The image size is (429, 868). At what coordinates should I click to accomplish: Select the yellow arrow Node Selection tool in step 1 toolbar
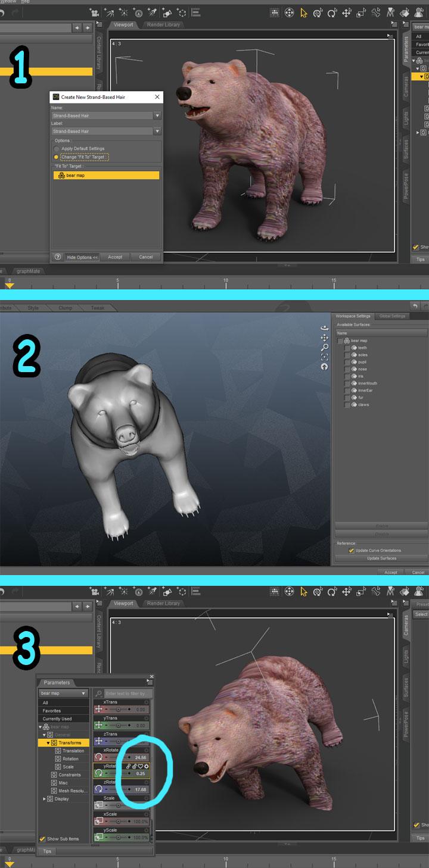pos(304,12)
